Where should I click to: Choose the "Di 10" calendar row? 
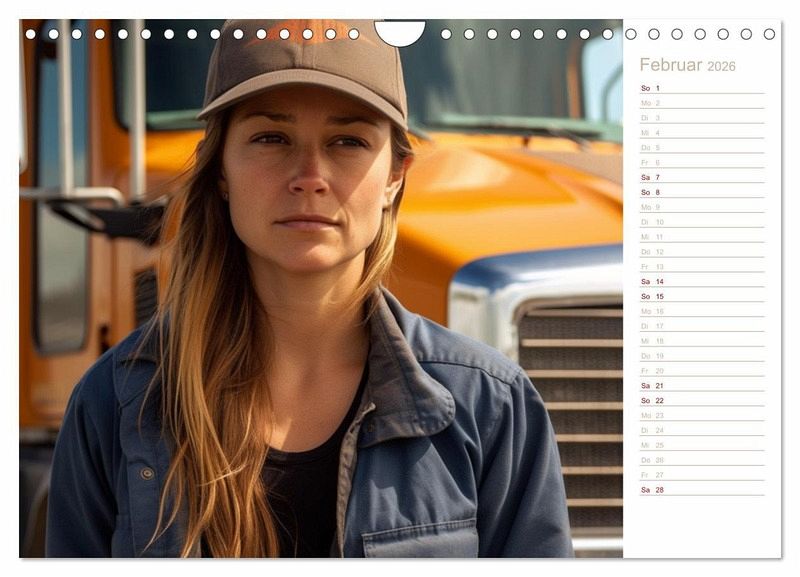click(x=702, y=221)
